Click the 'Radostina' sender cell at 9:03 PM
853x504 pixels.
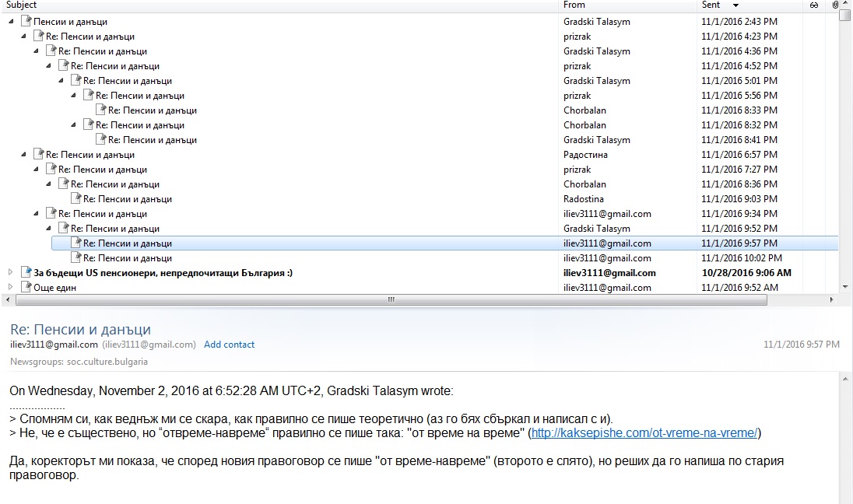(584, 198)
